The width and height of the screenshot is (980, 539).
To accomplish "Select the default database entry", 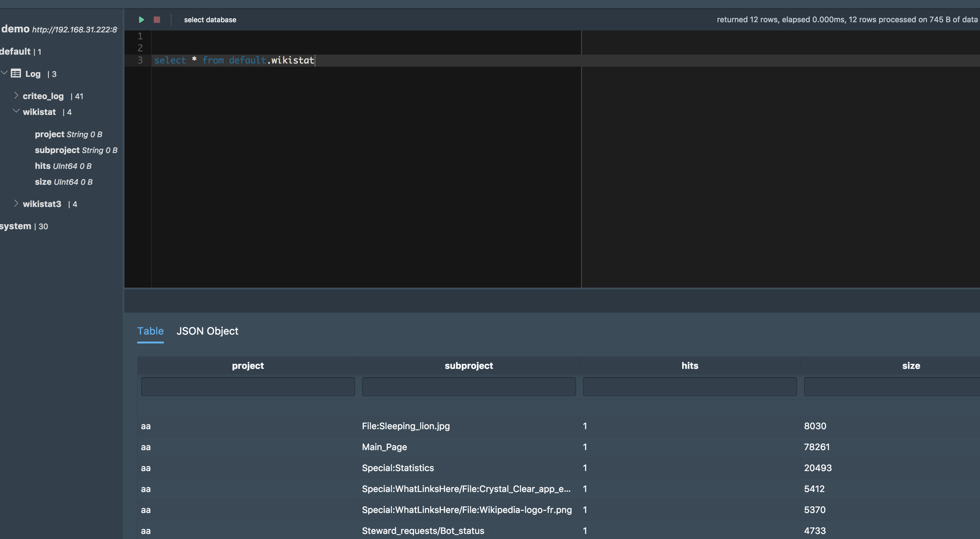I will tap(15, 51).
